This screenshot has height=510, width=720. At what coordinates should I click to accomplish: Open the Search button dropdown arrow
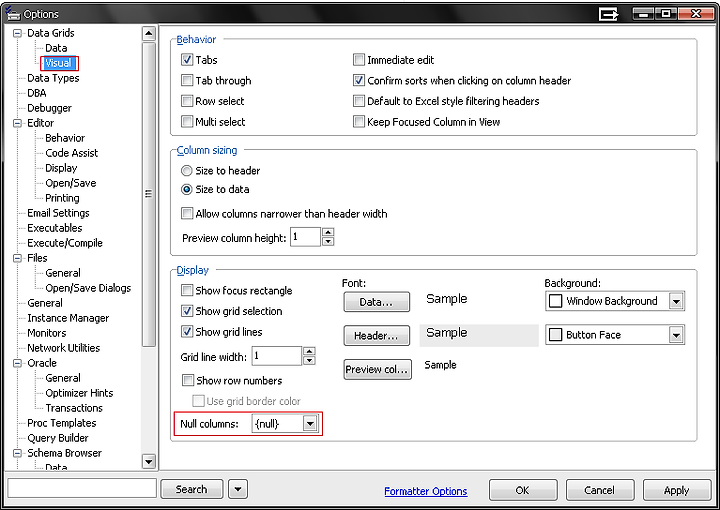pos(238,489)
